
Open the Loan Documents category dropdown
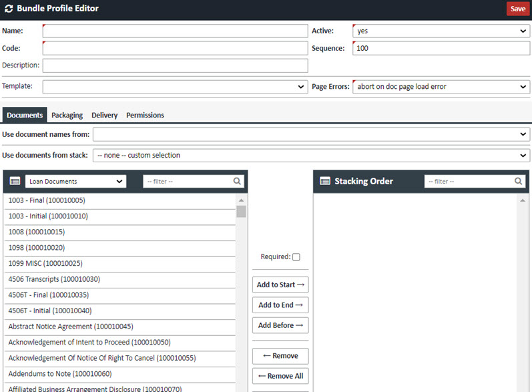point(75,181)
